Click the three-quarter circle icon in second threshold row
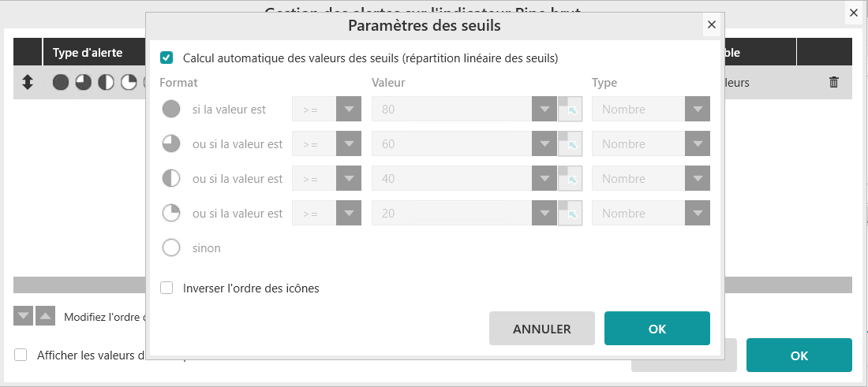The width and height of the screenshot is (868, 387). pyautogui.click(x=171, y=144)
